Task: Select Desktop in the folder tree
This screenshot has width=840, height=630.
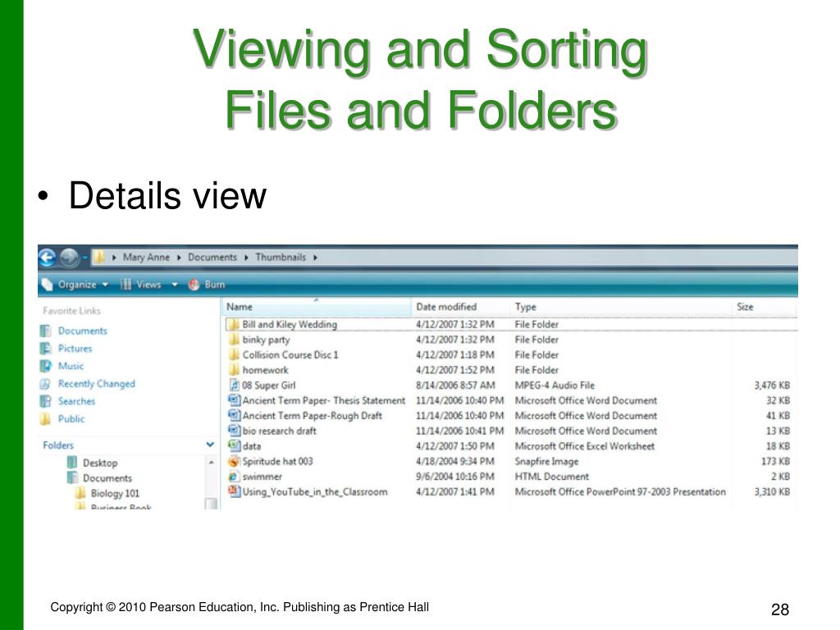Action: tap(100, 463)
